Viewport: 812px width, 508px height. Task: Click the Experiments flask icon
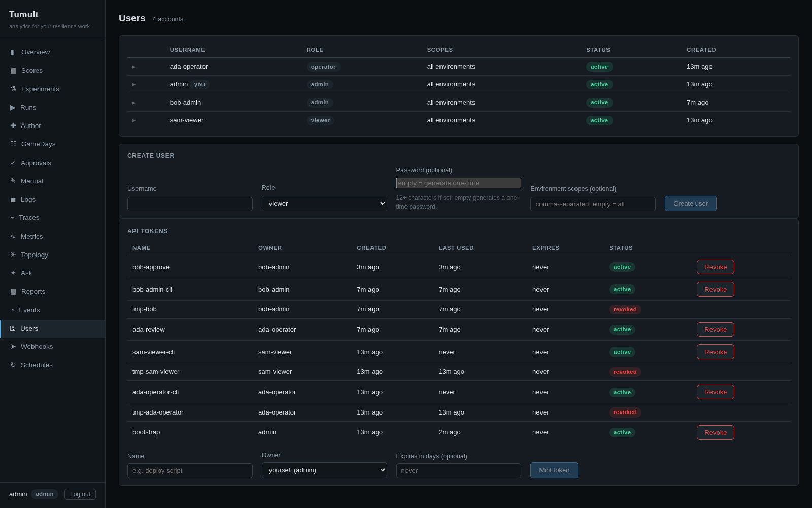13,89
